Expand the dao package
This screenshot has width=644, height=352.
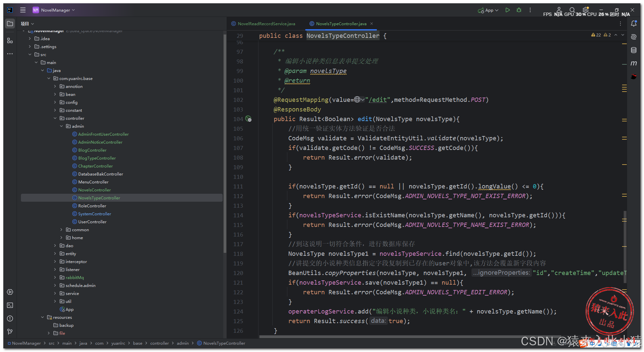(x=55, y=246)
